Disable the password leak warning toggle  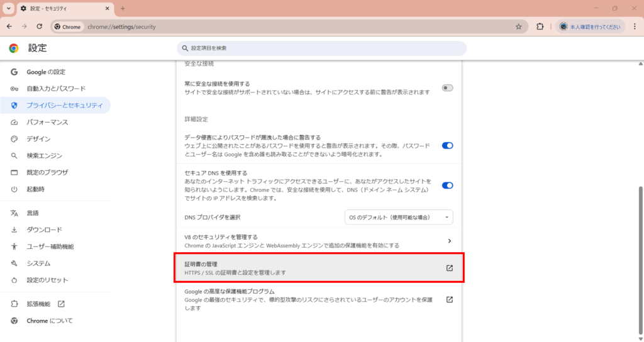coord(447,145)
